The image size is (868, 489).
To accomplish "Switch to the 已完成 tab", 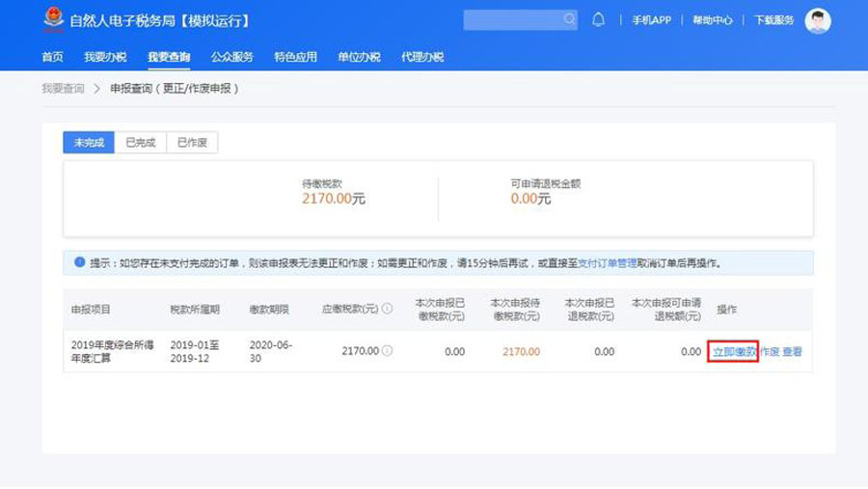I will point(140,143).
